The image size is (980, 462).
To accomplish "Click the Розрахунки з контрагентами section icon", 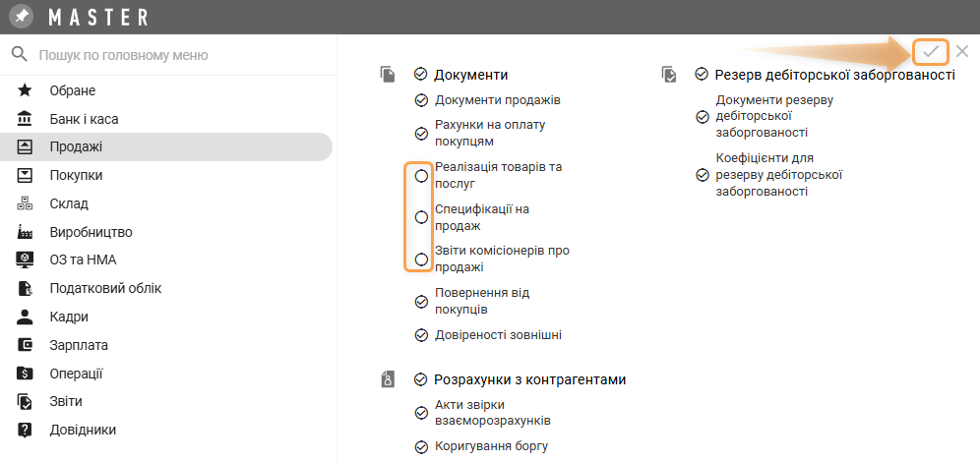I will coord(389,379).
